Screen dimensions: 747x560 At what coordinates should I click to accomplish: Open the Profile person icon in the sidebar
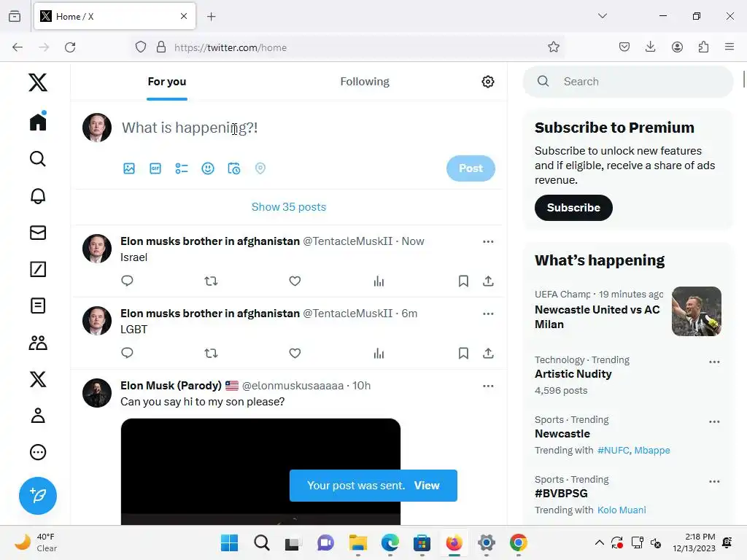click(x=38, y=415)
